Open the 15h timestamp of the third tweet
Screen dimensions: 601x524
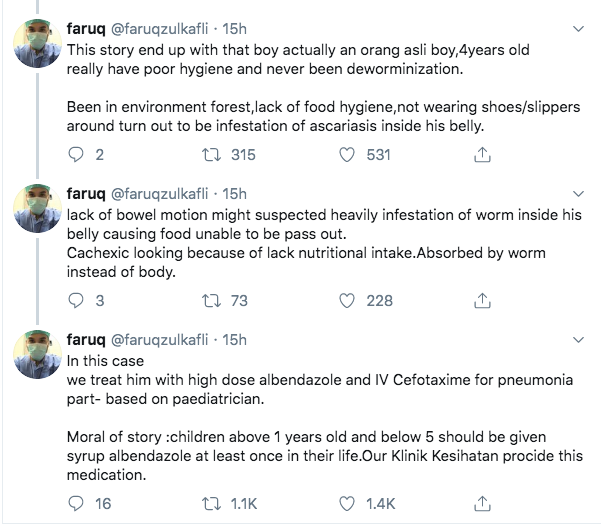(234, 340)
